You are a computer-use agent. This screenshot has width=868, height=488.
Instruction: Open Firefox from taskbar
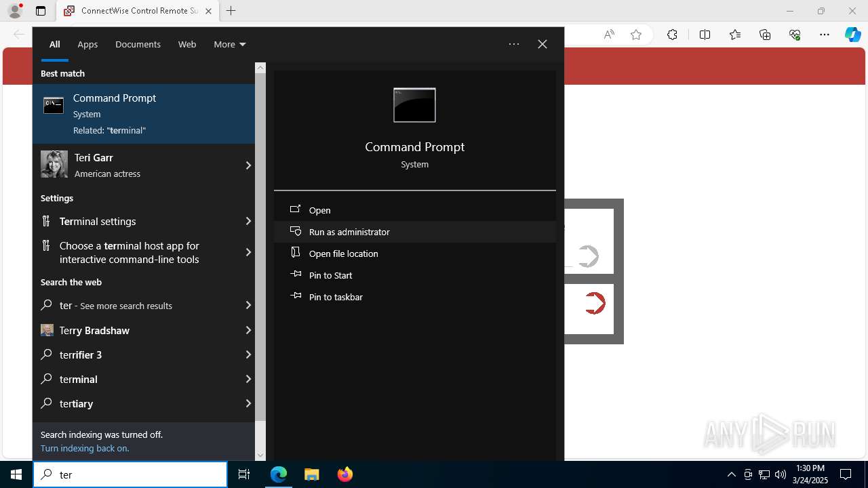[x=345, y=474]
